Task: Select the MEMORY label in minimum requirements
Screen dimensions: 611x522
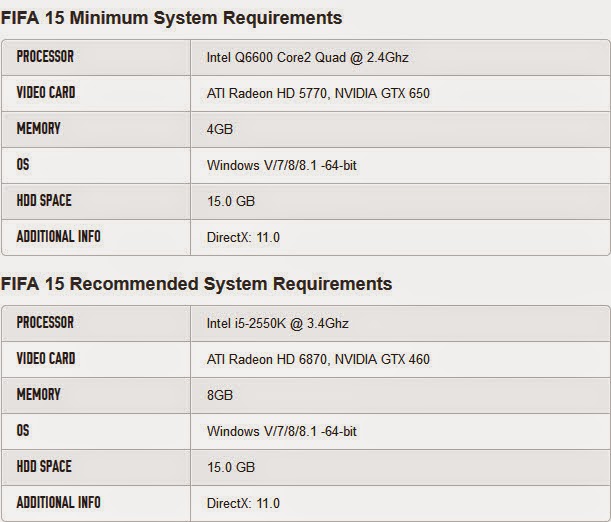Action: [38, 128]
